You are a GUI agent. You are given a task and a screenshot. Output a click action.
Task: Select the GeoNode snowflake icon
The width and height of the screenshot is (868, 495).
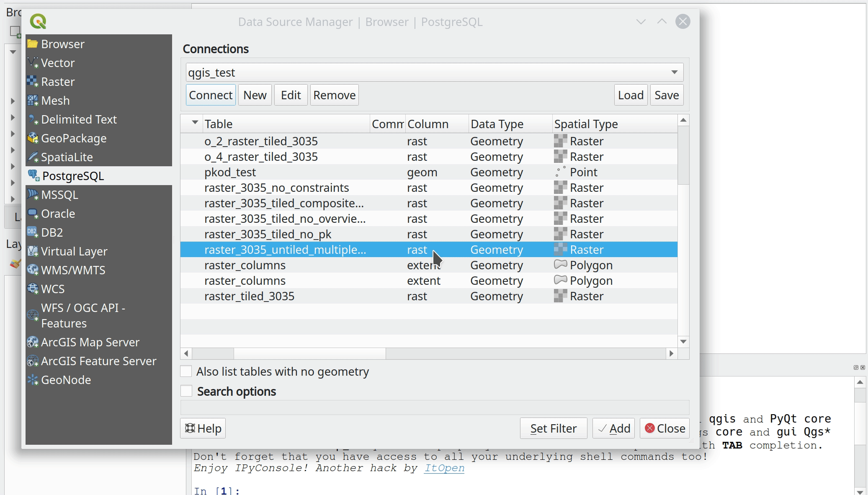click(32, 379)
